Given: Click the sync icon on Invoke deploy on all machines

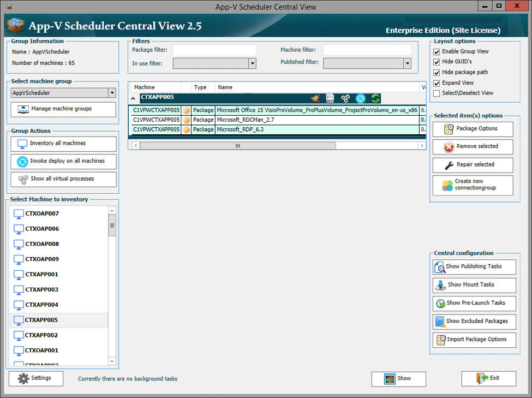Looking at the screenshot, I should point(22,162).
